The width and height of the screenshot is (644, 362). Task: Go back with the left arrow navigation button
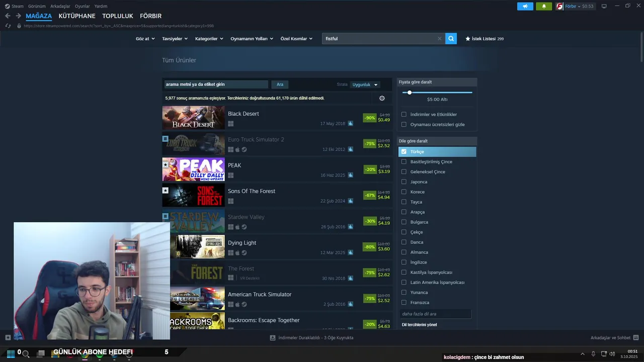[x=8, y=16]
